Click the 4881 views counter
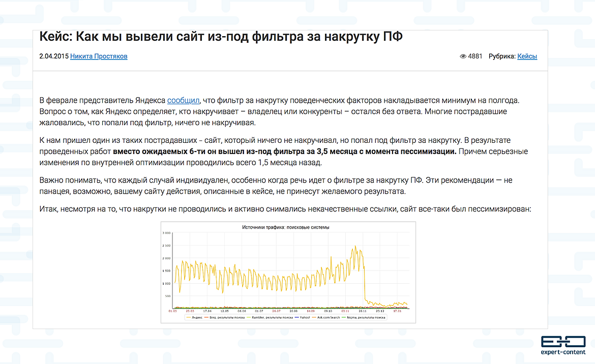 pyautogui.click(x=475, y=56)
